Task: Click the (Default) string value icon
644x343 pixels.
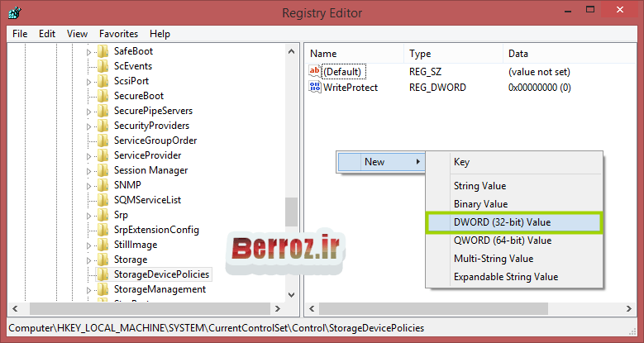Action: pos(314,72)
